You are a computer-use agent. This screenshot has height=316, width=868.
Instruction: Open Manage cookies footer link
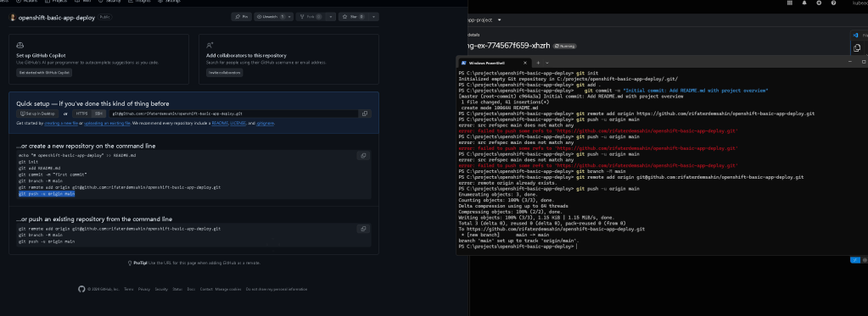click(x=228, y=289)
